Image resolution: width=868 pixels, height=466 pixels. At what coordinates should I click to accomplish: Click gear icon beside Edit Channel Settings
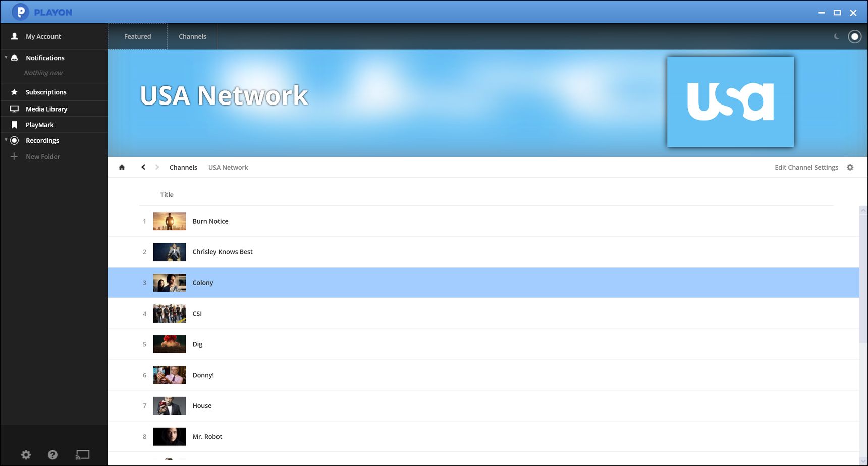(850, 167)
